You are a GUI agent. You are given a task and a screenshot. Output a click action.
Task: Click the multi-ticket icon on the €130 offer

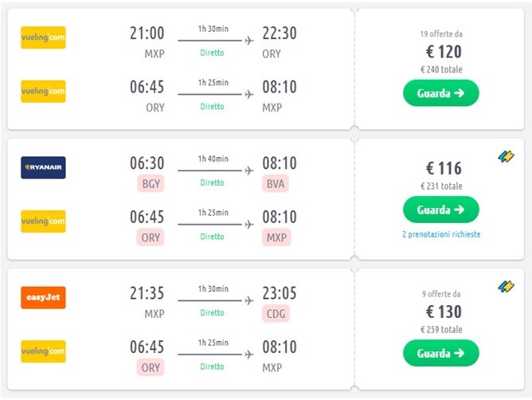coord(506,287)
